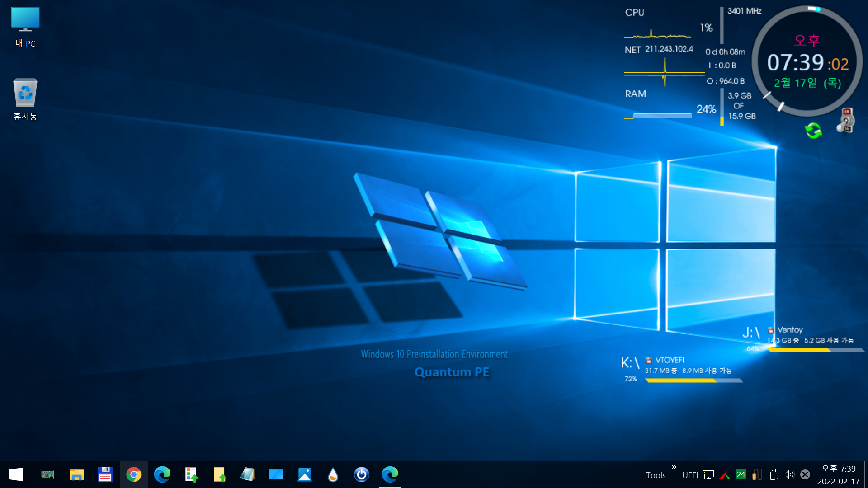Click the O : 964.0 B upload value
This screenshot has width=868, height=488.
click(726, 81)
